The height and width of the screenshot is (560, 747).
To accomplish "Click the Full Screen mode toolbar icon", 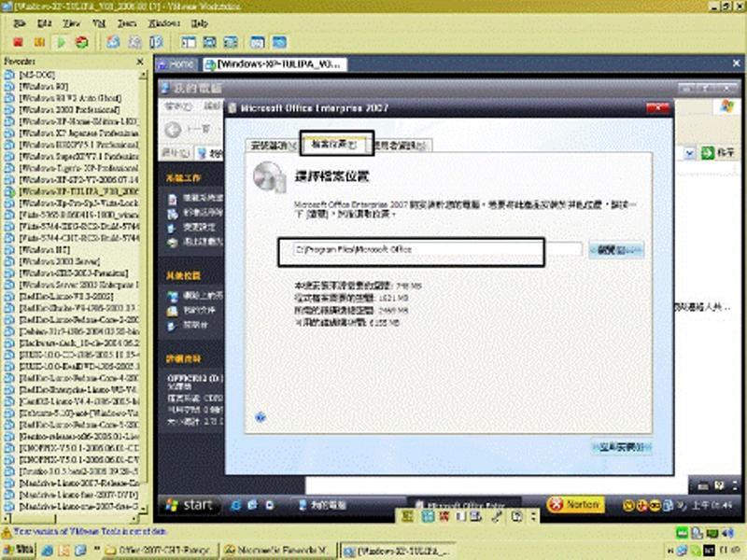I will 231,42.
